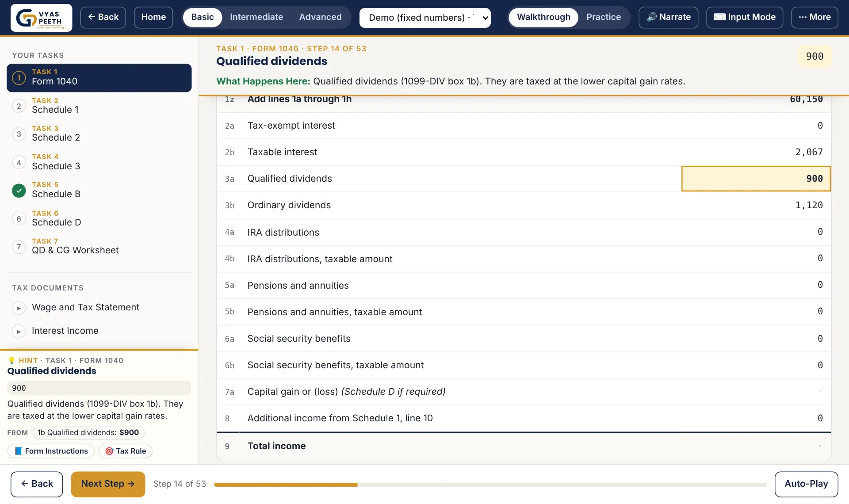Open Form Instructions book icon link
Image resolution: width=849 pixels, height=504 pixels.
tap(51, 451)
